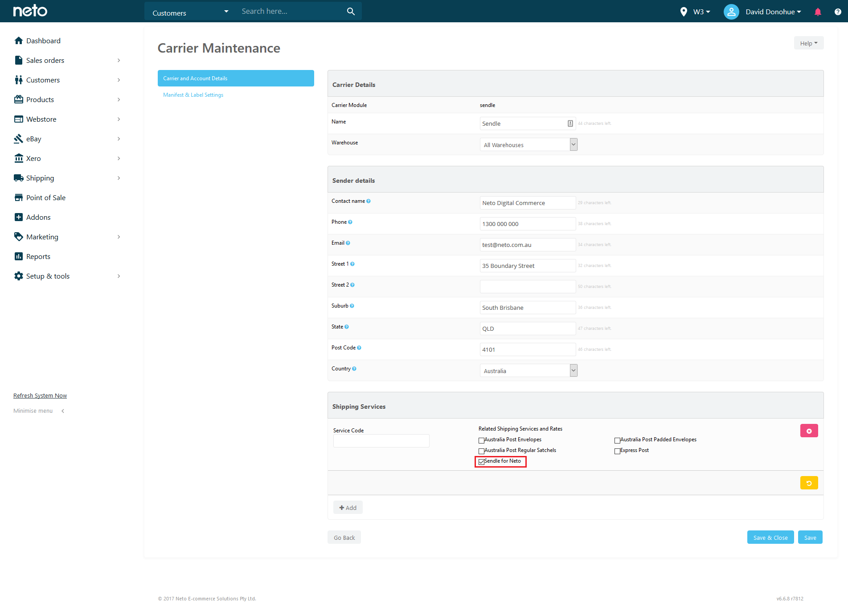
Task: Click the Post Code help tooltip icon
Action: coord(359,348)
